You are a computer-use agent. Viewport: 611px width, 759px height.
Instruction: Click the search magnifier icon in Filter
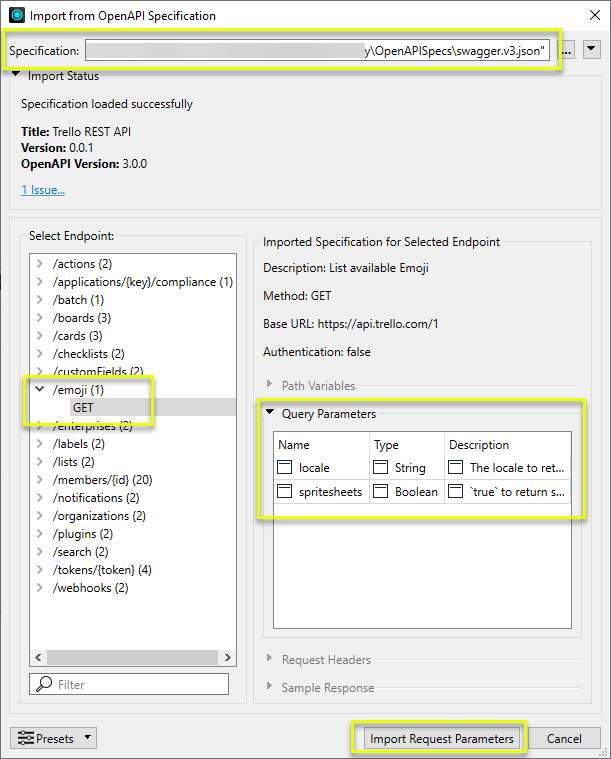(x=44, y=685)
